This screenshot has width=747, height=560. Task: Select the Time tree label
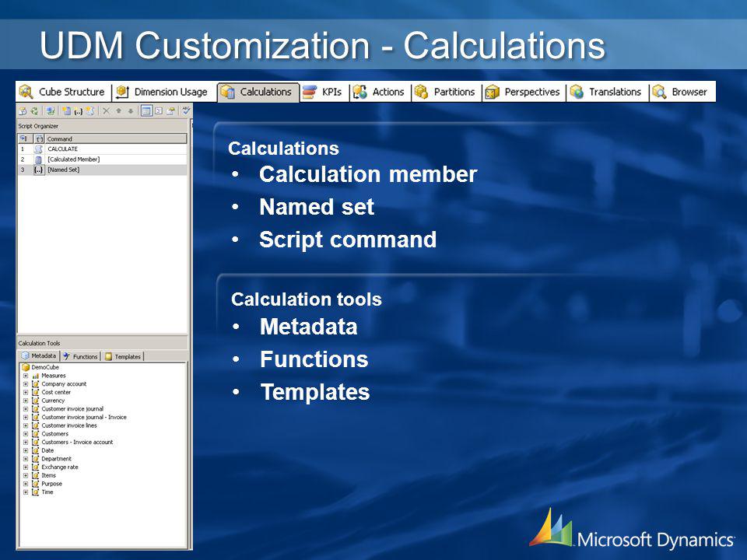click(47, 492)
